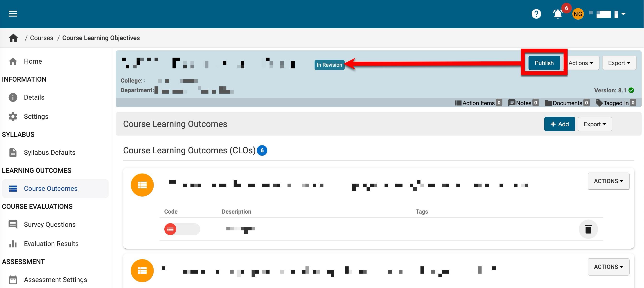Click the help question mark icon
The image size is (644, 288).
536,14
